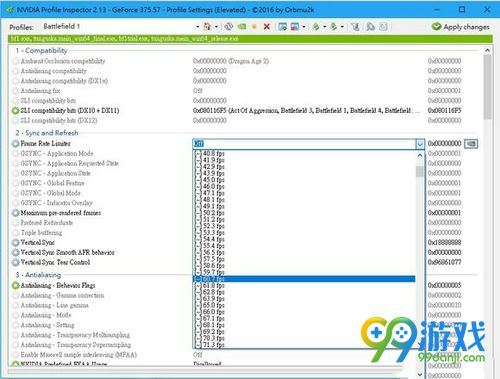This screenshot has height=379, width=500.
Task: Open the Profiles dropdown arrow next to Battlefield 1
Action: coord(197,26)
